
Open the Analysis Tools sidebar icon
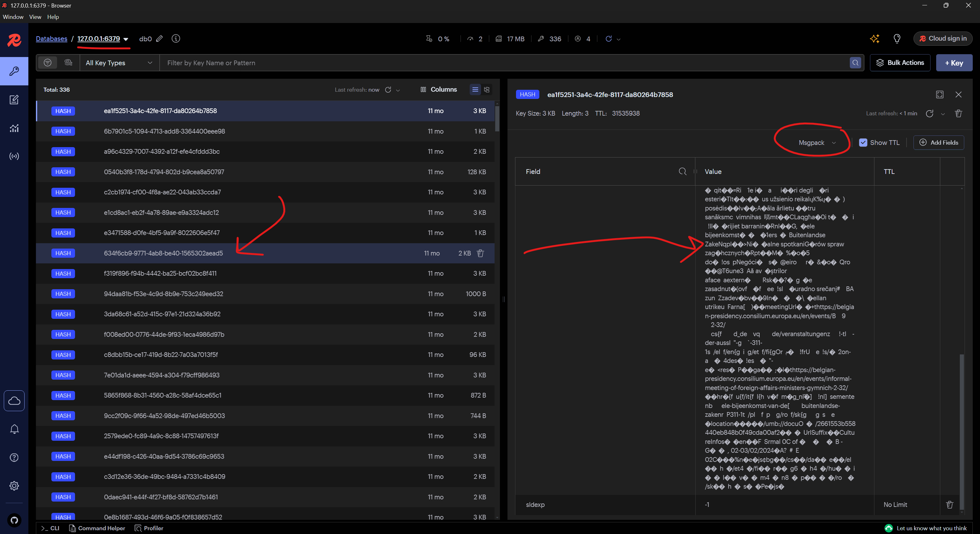tap(14, 128)
